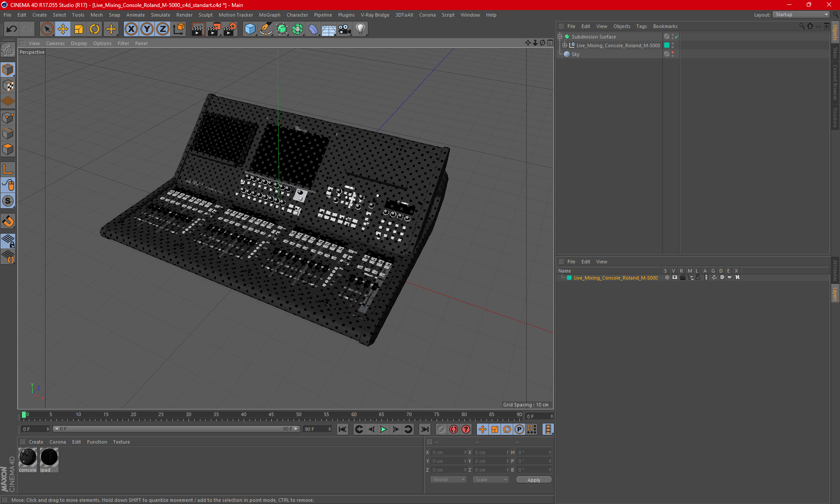Expand Live_Mixing_Console_Roland_M-5000 tree node

(565, 45)
